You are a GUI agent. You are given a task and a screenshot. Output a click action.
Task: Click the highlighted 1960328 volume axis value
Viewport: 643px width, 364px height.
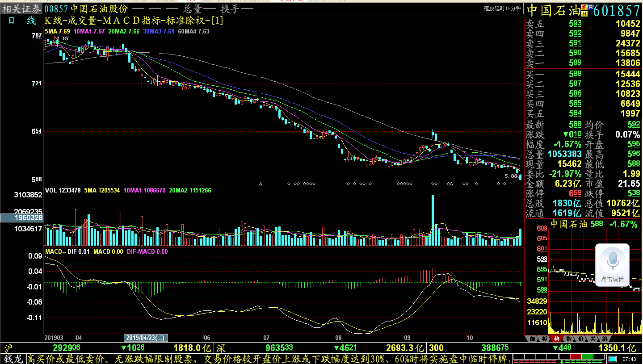(x=21, y=218)
